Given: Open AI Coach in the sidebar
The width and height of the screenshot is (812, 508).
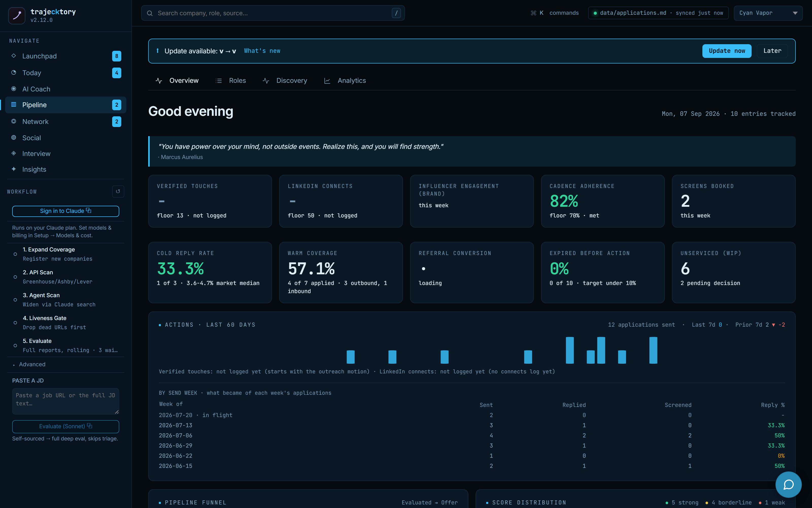Looking at the screenshot, I should (66, 89).
